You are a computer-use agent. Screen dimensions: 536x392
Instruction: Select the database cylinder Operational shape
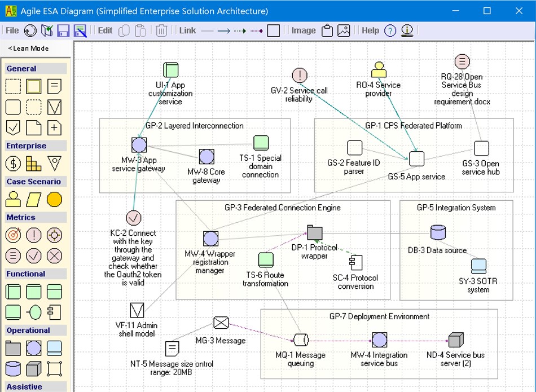click(13, 369)
